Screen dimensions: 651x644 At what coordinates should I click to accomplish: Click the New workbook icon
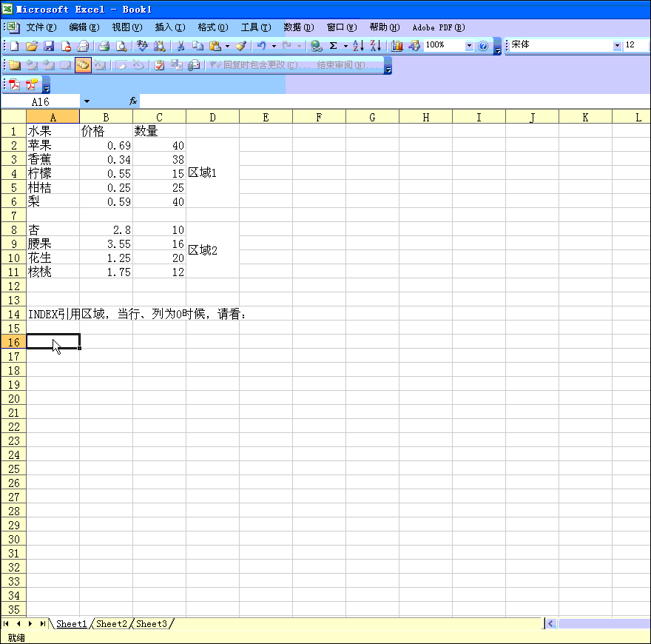(x=14, y=46)
